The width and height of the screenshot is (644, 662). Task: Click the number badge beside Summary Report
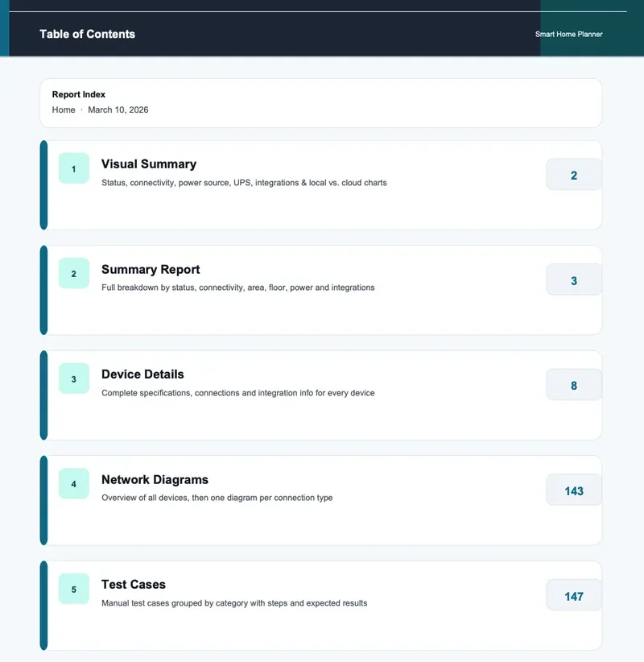(73, 273)
